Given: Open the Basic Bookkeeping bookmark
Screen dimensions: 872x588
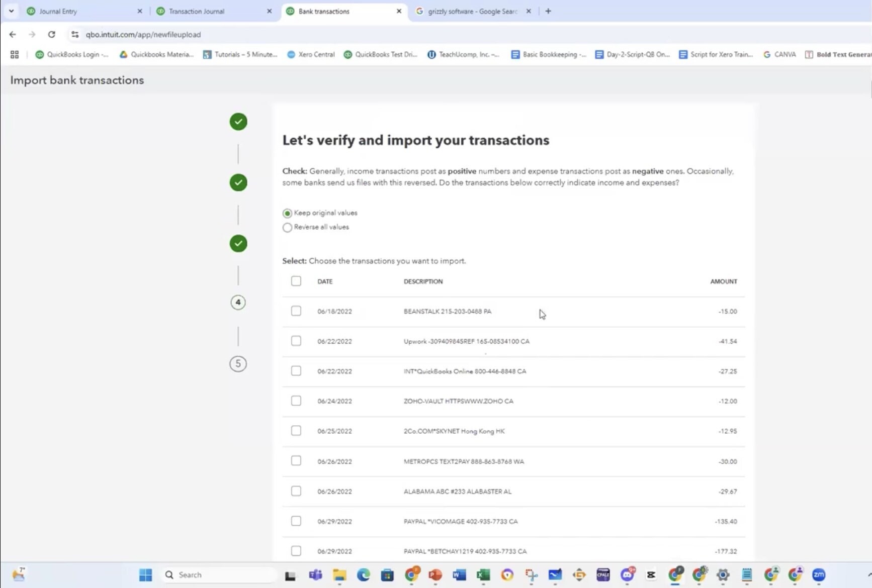Looking at the screenshot, I should 549,54.
